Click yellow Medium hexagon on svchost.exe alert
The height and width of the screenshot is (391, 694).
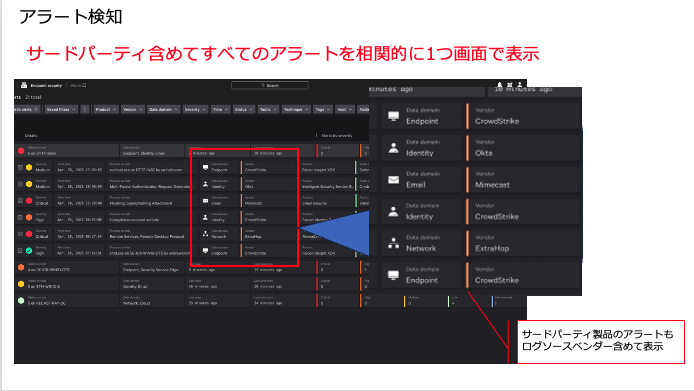(29, 167)
